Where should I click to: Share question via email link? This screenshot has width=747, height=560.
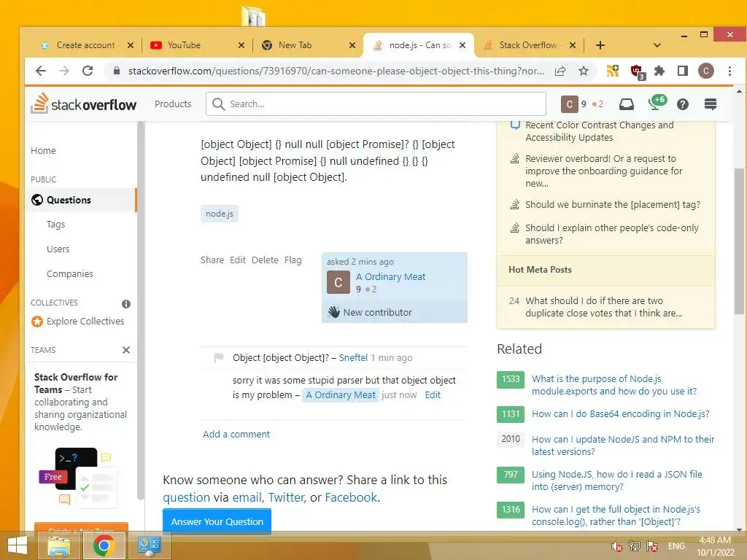pos(247,497)
